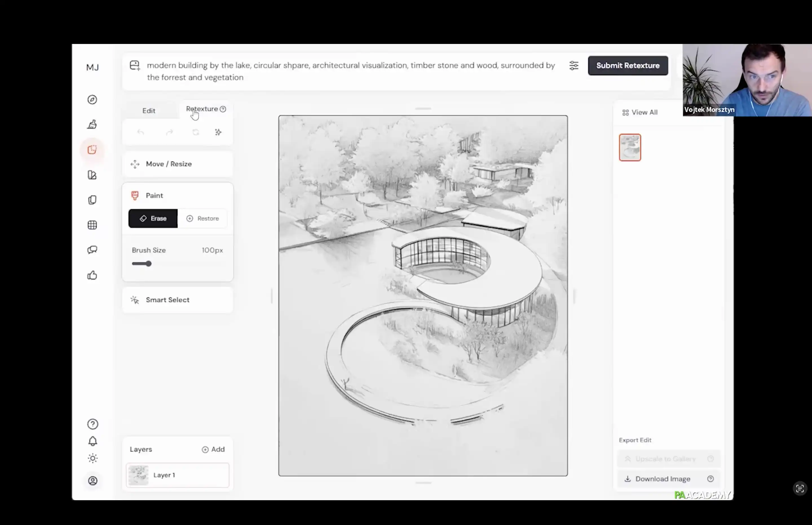
Task: Open the Organize grid sidebar icon
Action: click(92, 225)
